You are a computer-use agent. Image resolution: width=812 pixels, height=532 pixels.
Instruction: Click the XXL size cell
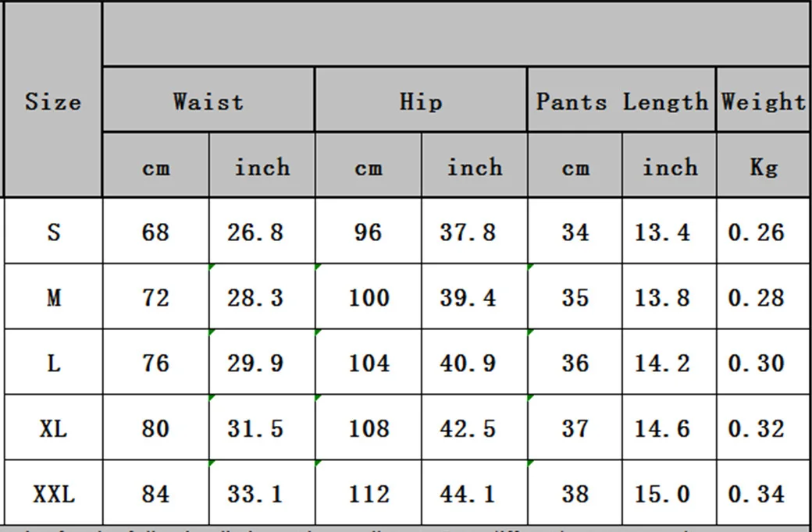tap(53, 493)
